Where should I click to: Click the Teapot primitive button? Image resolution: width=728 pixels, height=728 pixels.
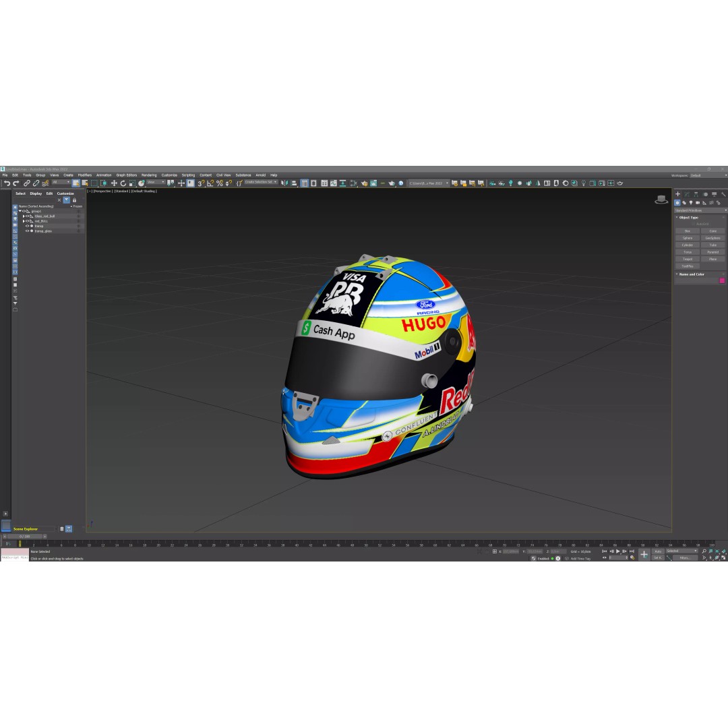[687, 259]
